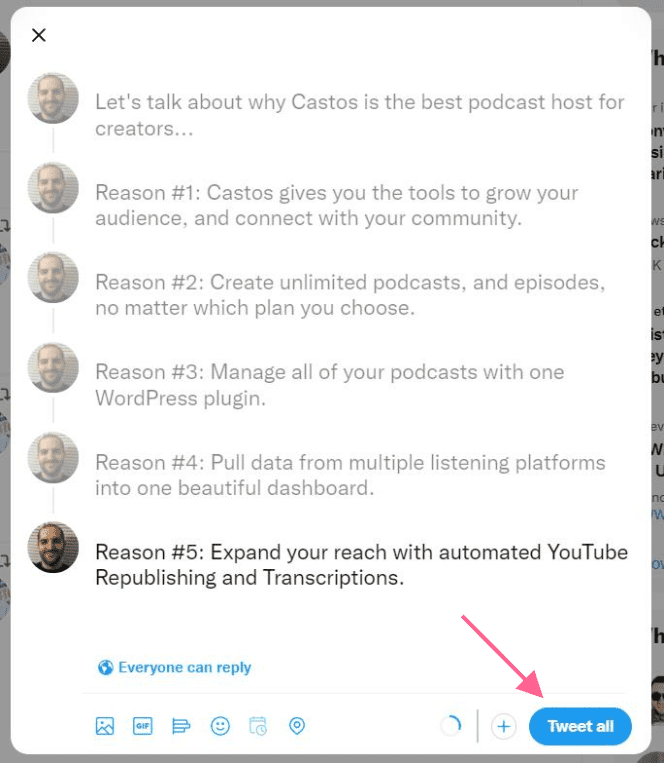Image resolution: width=664 pixels, height=763 pixels.
Task: Click avatar beside Reason #5 tweet
Action: point(53,547)
